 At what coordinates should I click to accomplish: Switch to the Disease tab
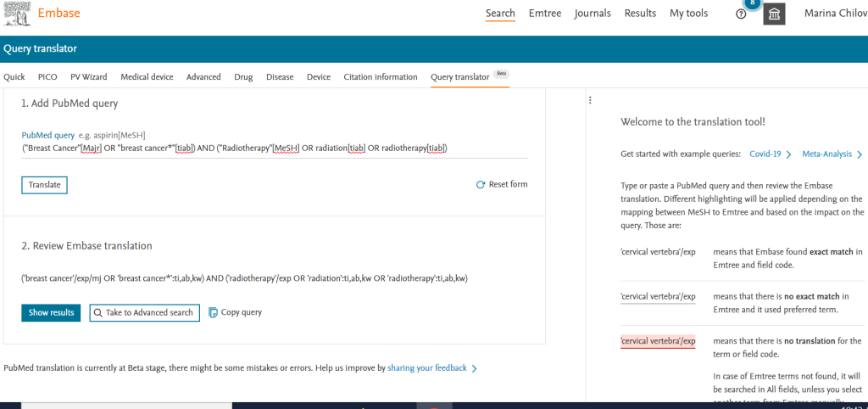(280, 77)
